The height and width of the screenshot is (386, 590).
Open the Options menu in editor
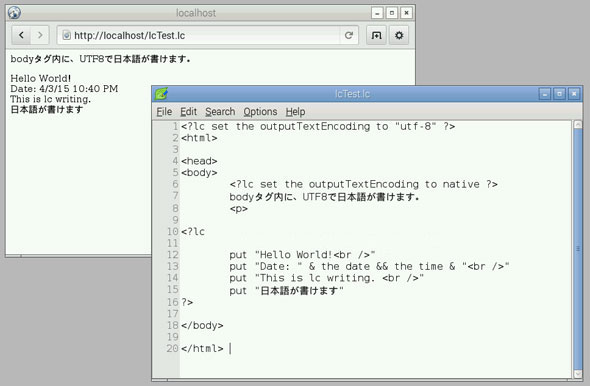tap(260, 112)
